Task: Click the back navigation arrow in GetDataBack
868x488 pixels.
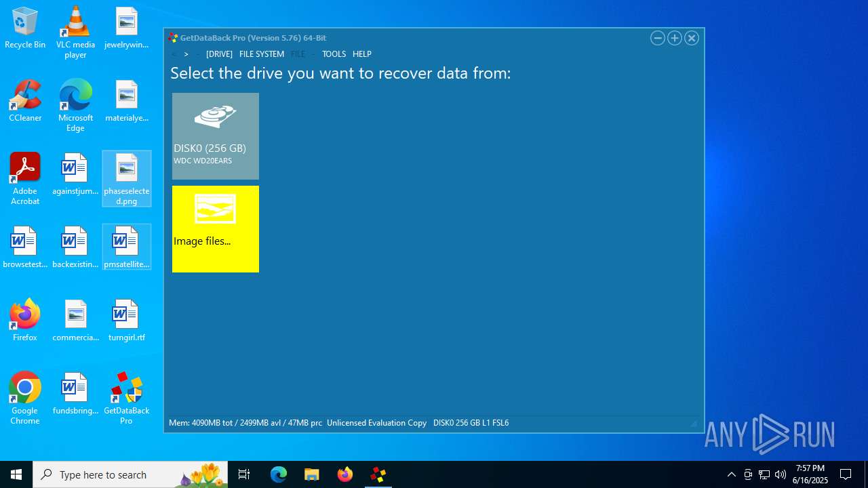Action: click(174, 54)
